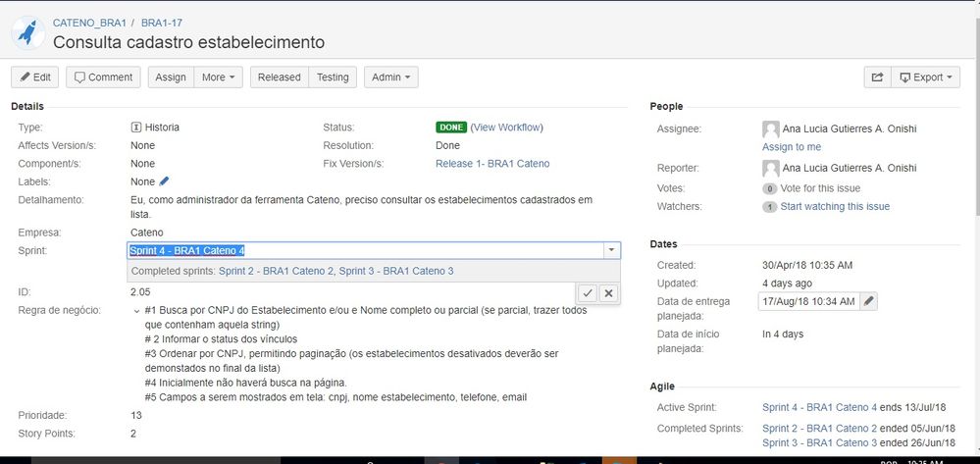
Task: Click the planned delivery date field
Action: pyautogui.click(x=808, y=301)
